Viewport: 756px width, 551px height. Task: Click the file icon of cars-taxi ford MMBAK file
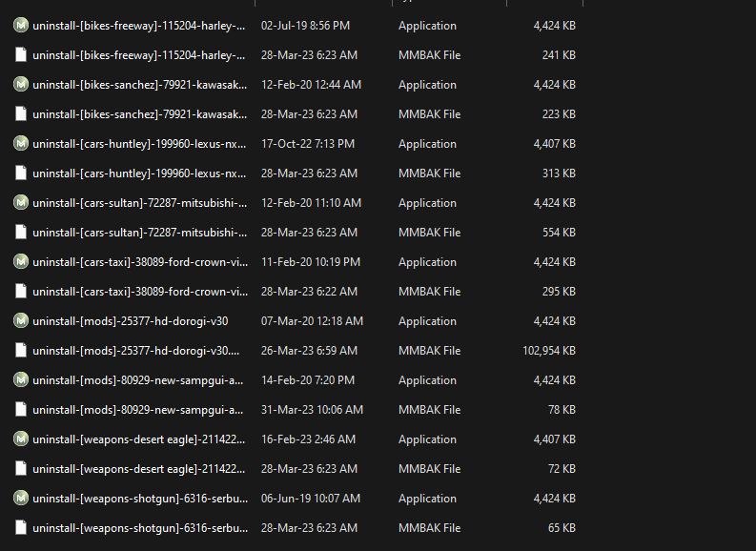coord(21,291)
